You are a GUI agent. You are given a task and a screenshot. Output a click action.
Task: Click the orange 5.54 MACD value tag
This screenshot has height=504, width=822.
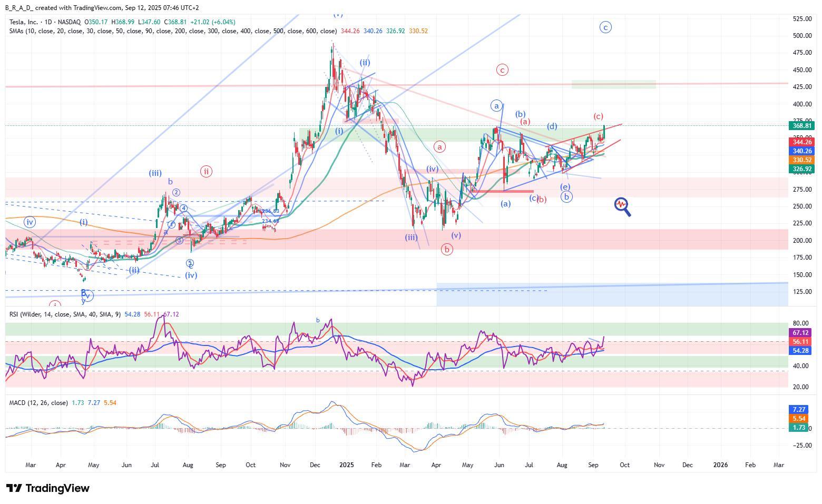tap(798, 419)
